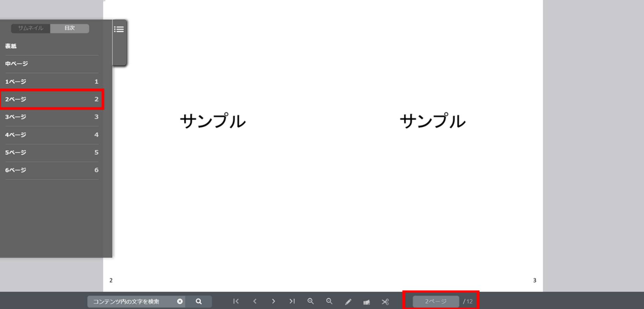Go to the next page
This screenshot has width=644, height=309.
point(273,301)
